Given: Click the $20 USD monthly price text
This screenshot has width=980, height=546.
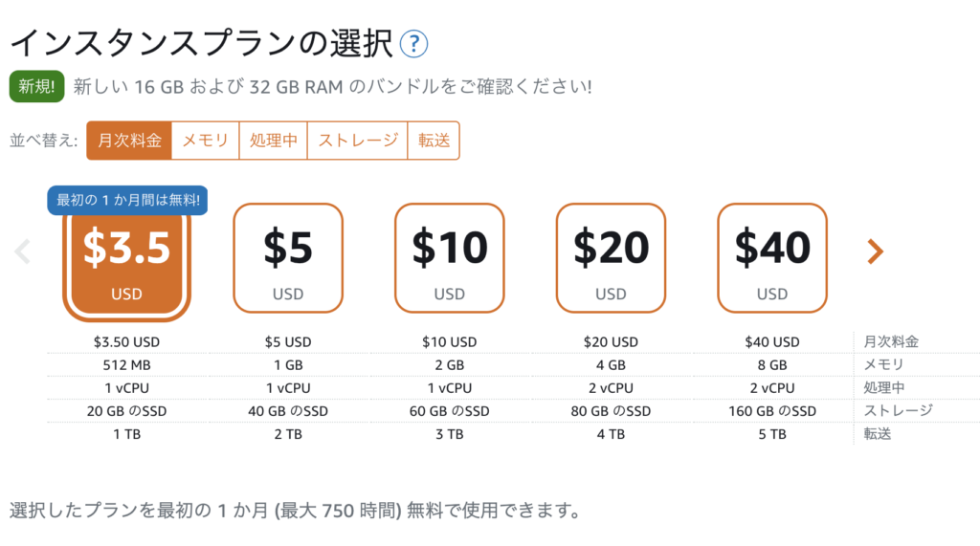Looking at the screenshot, I should pyautogui.click(x=611, y=342).
